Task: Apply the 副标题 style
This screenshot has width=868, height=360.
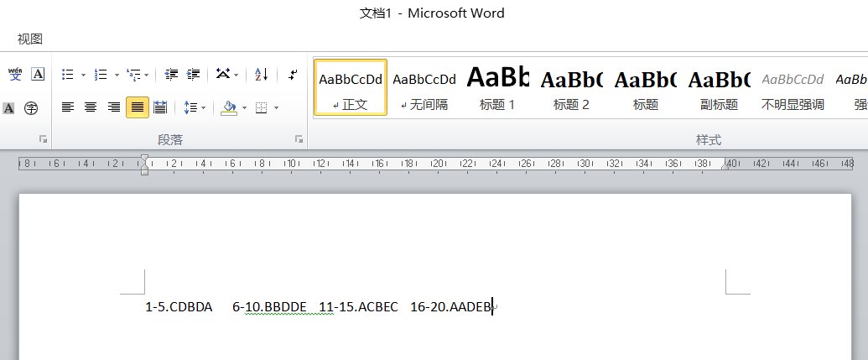Action: [x=719, y=87]
